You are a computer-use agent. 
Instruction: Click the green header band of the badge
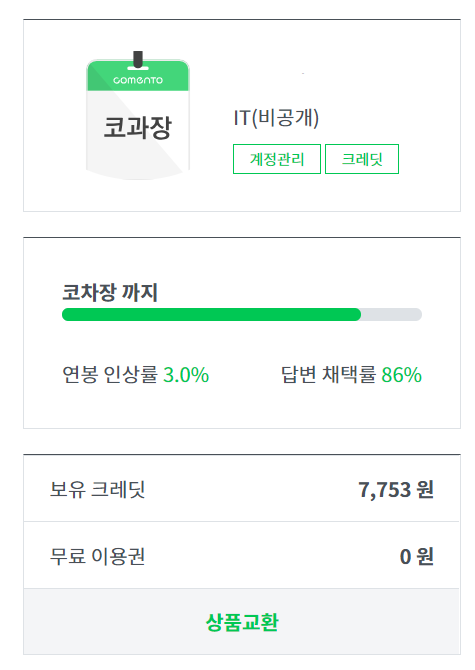(138, 76)
